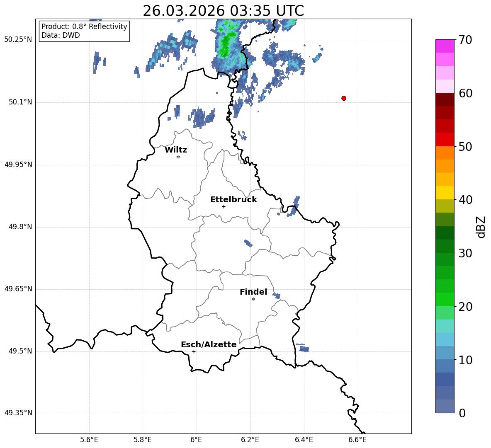Click the 50.1°N latitude label
This screenshot has height=448, width=491.
tap(20, 102)
